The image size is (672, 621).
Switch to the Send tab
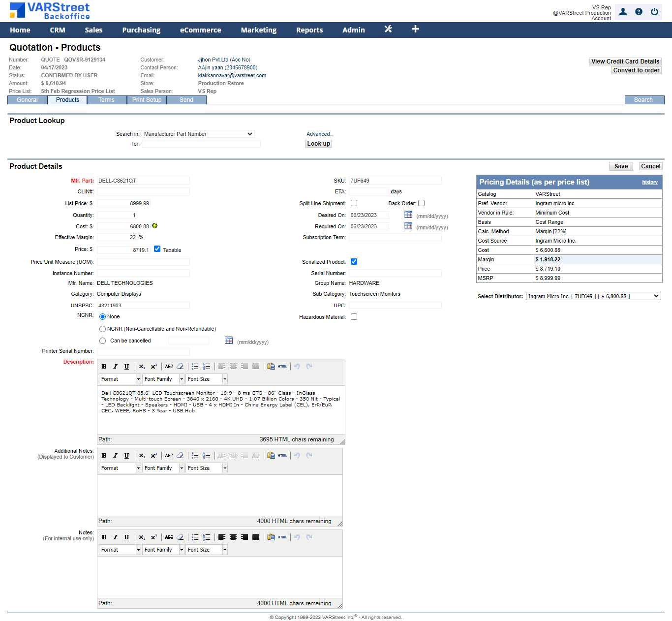click(x=186, y=100)
